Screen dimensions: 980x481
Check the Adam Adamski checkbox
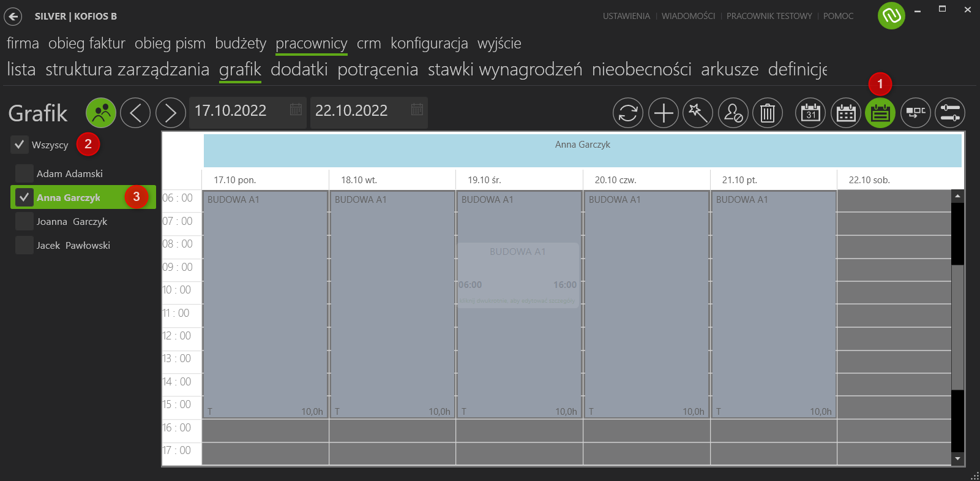click(x=24, y=173)
